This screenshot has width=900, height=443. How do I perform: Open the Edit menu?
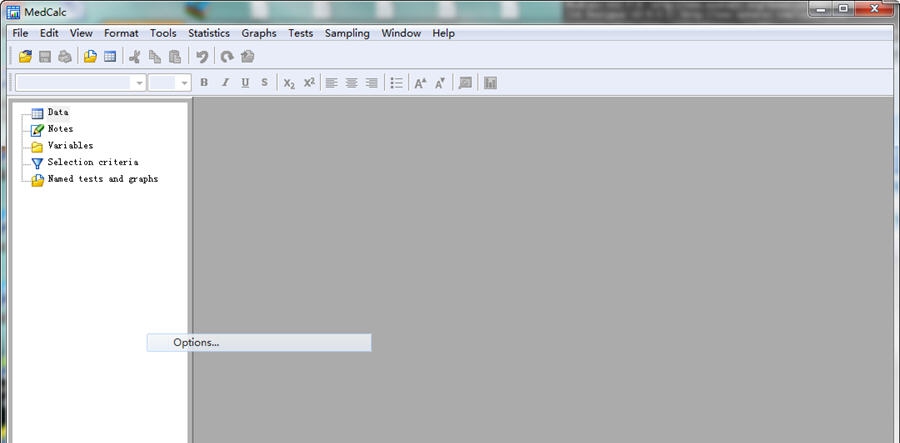49,33
